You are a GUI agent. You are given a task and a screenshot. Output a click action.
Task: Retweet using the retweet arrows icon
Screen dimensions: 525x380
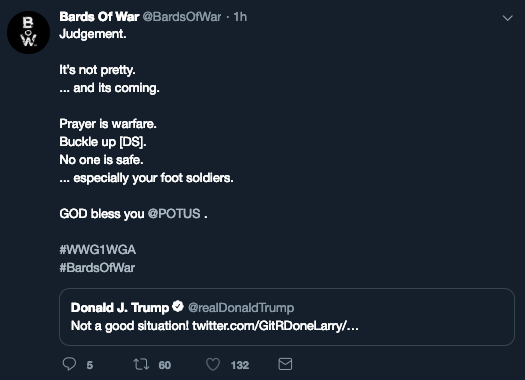pos(141,364)
